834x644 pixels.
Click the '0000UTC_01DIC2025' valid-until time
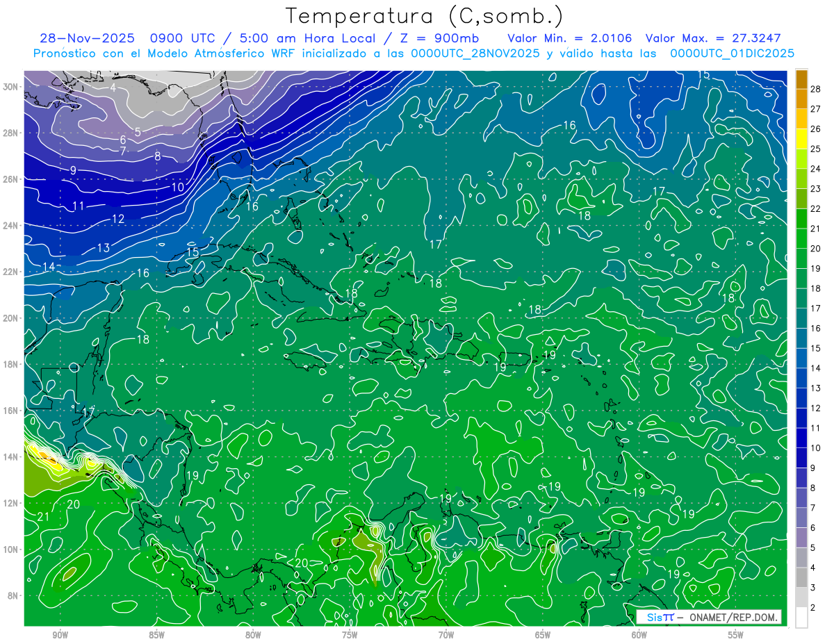coord(732,53)
